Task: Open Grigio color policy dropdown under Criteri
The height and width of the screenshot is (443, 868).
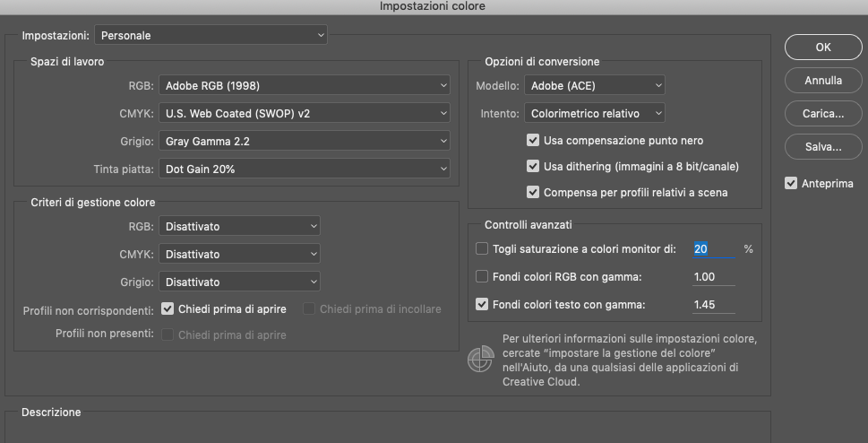Action: tap(239, 282)
